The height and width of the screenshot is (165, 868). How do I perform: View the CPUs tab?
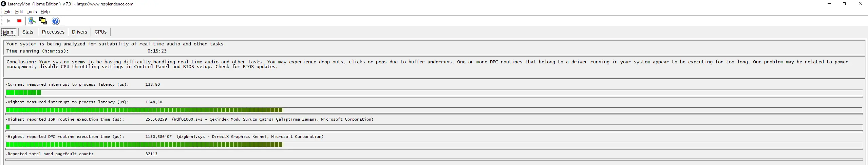(100, 32)
